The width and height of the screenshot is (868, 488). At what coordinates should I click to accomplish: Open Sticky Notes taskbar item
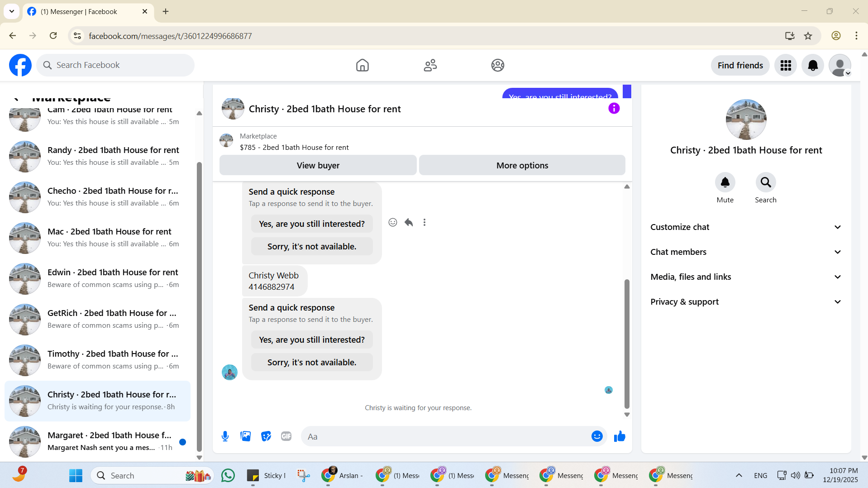point(267,475)
